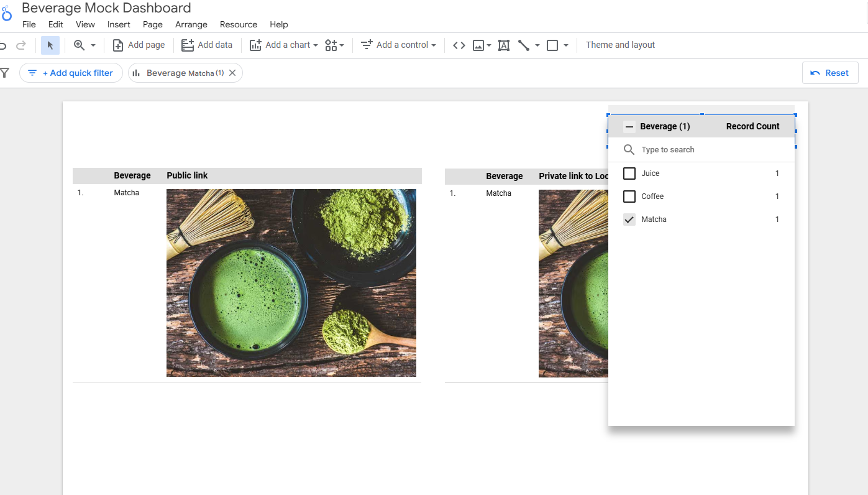The image size is (868, 495).
Task: Open the Arrange menu
Action: click(x=191, y=24)
